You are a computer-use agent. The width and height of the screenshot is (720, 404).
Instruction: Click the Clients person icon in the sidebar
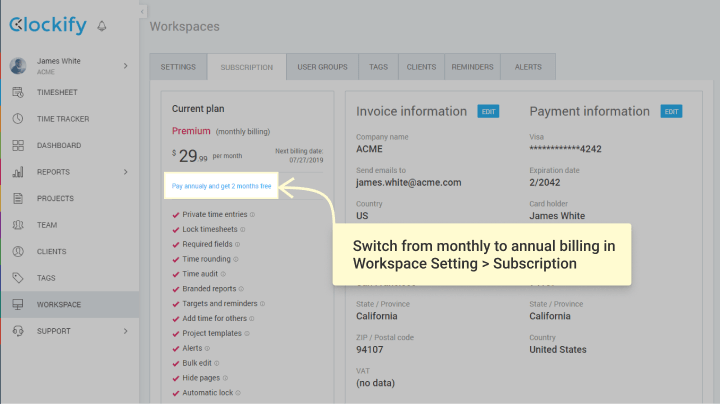(18, 252)
